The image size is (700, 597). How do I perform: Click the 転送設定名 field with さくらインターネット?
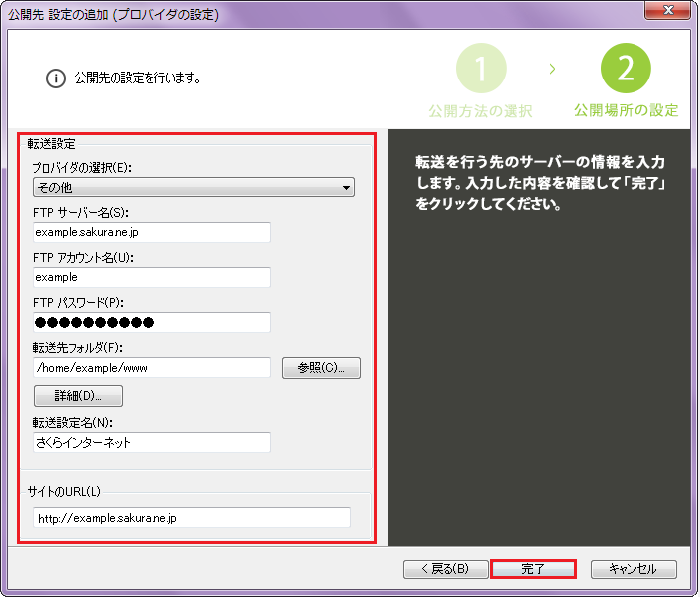(x=151, y=442)
